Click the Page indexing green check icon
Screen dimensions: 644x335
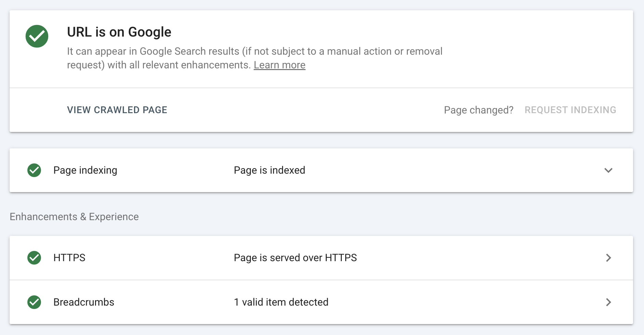point(34,170)
